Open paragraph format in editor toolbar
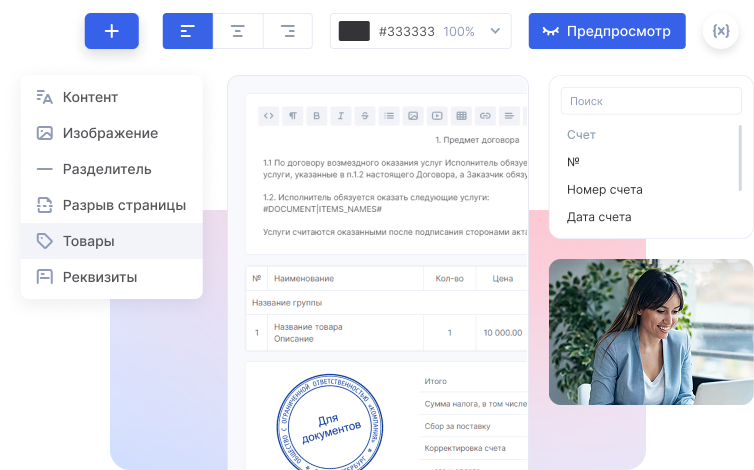 tap(293, 115)
